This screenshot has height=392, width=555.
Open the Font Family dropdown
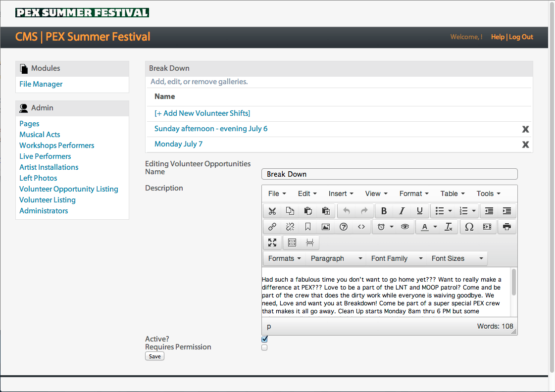point(397,258)
